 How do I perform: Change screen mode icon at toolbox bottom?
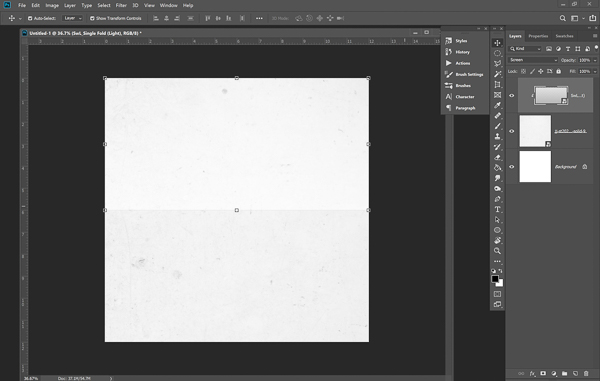(x=497, y=304)
